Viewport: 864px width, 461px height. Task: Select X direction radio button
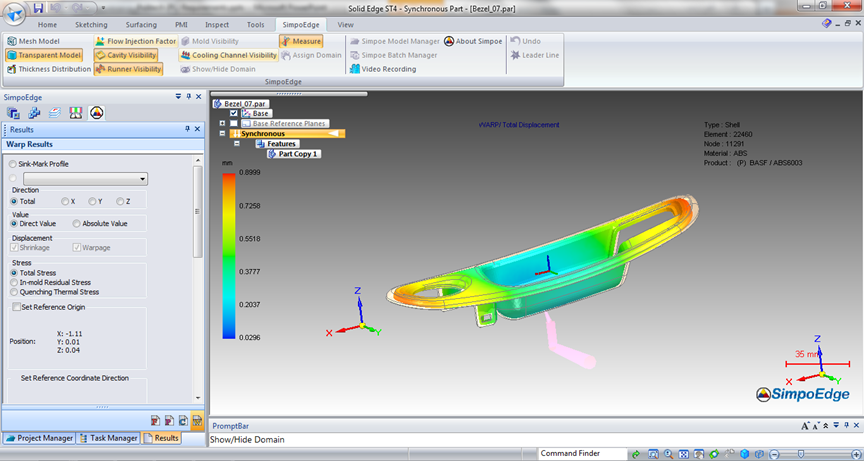tap(65, 202)
